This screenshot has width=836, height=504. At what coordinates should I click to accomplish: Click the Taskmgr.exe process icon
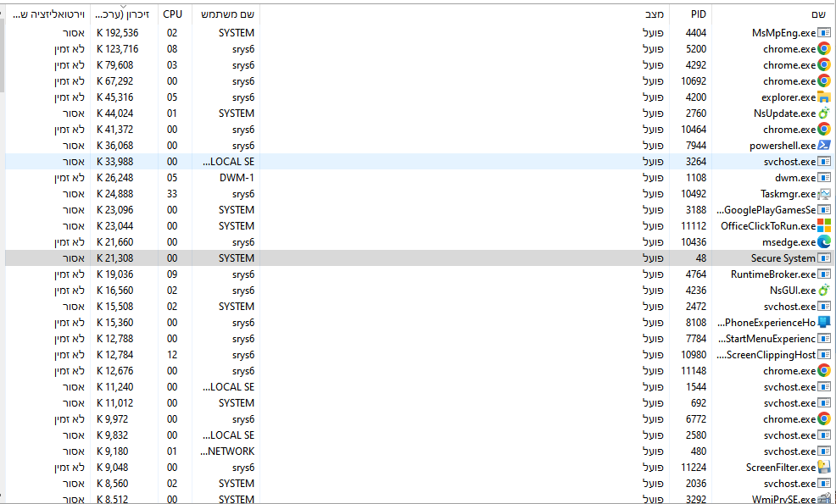tap(823, 194)
